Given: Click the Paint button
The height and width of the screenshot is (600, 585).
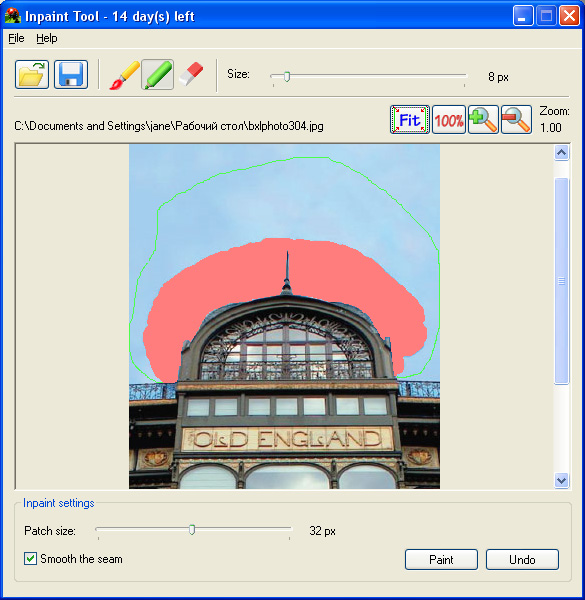Looking at the screenshot, I should tap(441, 559).
